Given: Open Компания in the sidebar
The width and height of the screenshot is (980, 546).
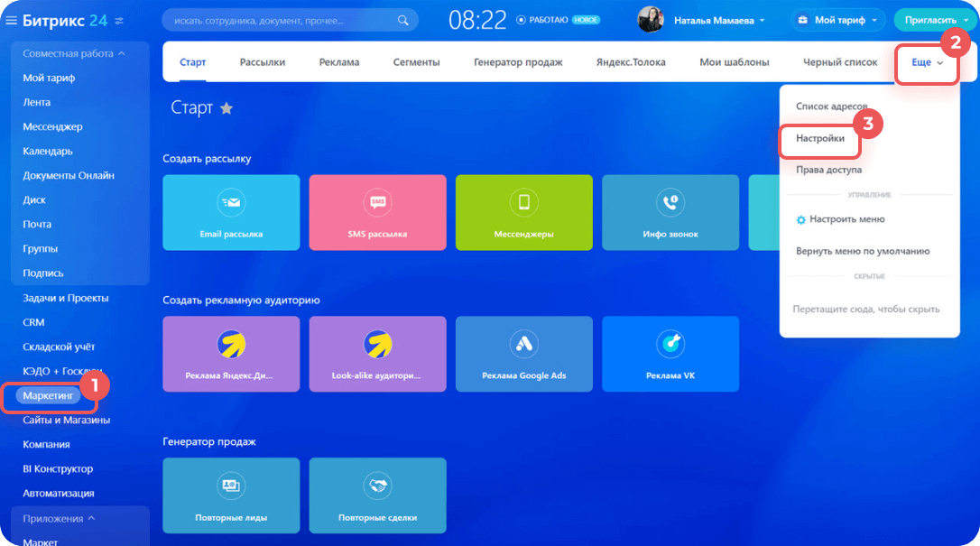Looking at the screenshot, I should pyautogui.click(x=46, y=444).
